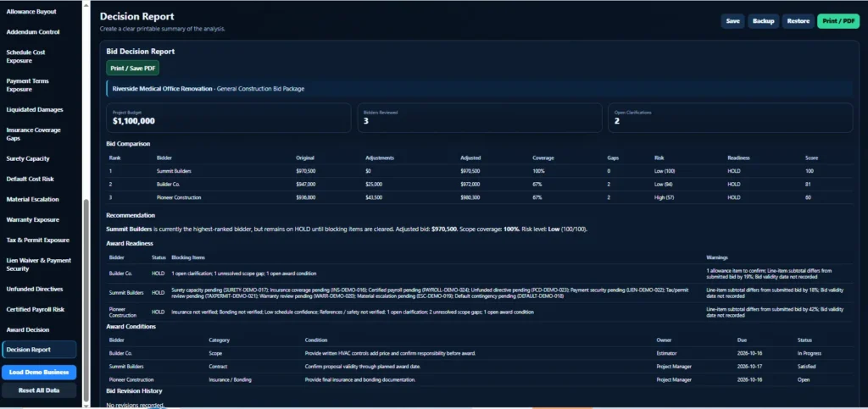Click the $936,800 original bid value
The width and height of the screenshot is (868, 409).
click(x=305, y=197)
